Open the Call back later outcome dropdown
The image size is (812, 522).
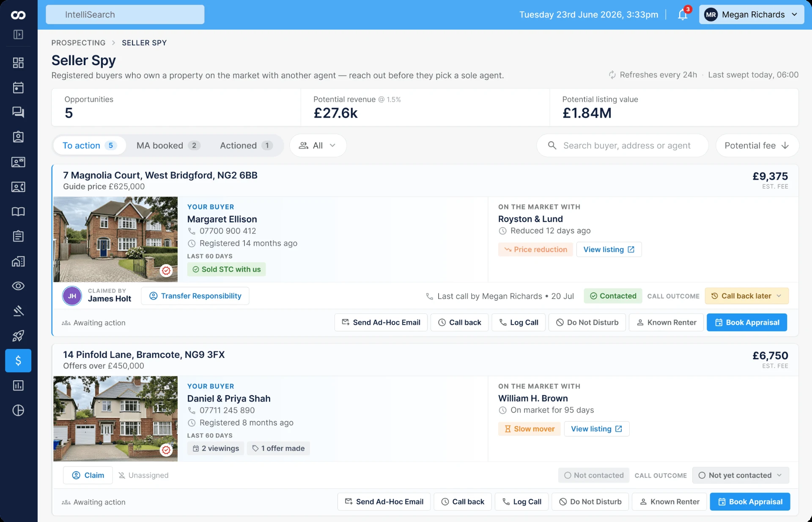point(746,296)
